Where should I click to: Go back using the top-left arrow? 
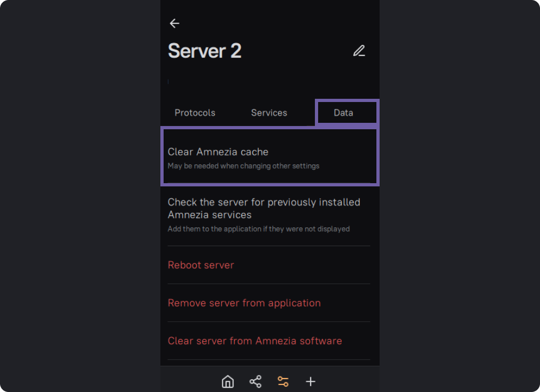point(174,23)
